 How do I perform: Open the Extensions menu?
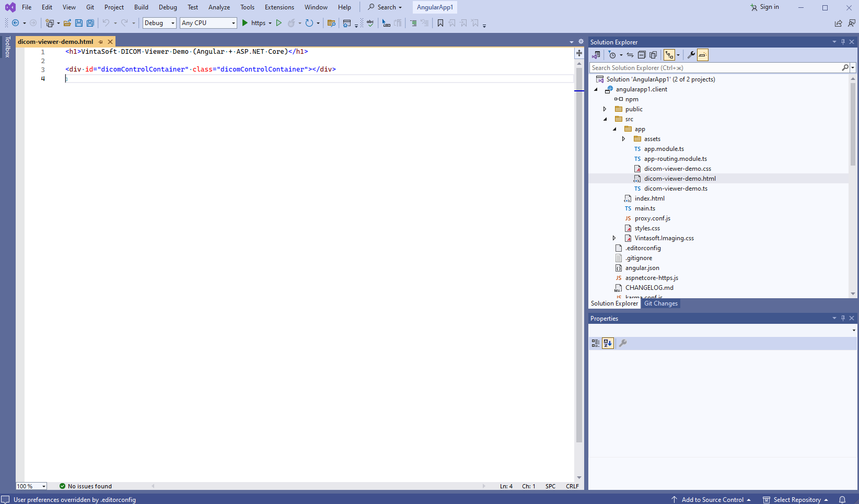point(279,7)
